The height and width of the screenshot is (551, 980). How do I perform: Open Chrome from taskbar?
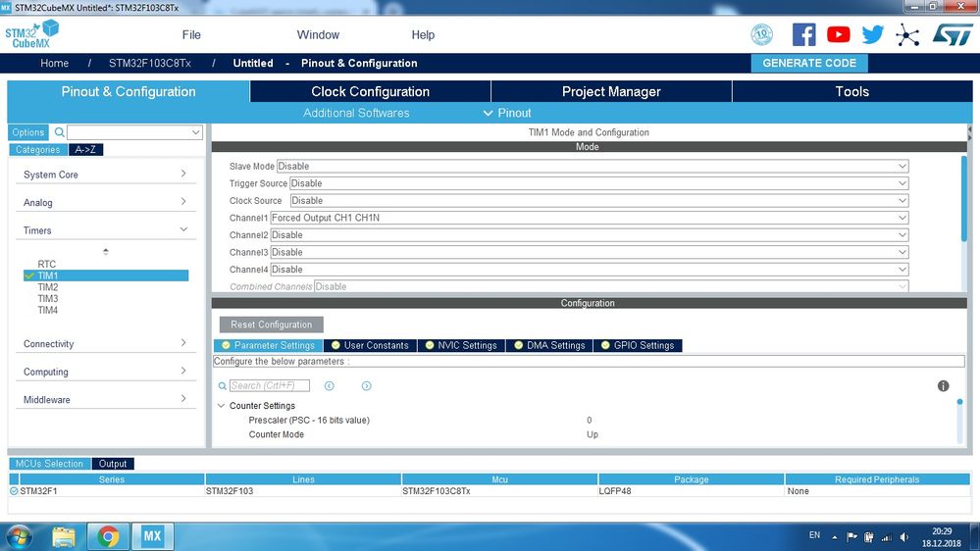(108, 536)
